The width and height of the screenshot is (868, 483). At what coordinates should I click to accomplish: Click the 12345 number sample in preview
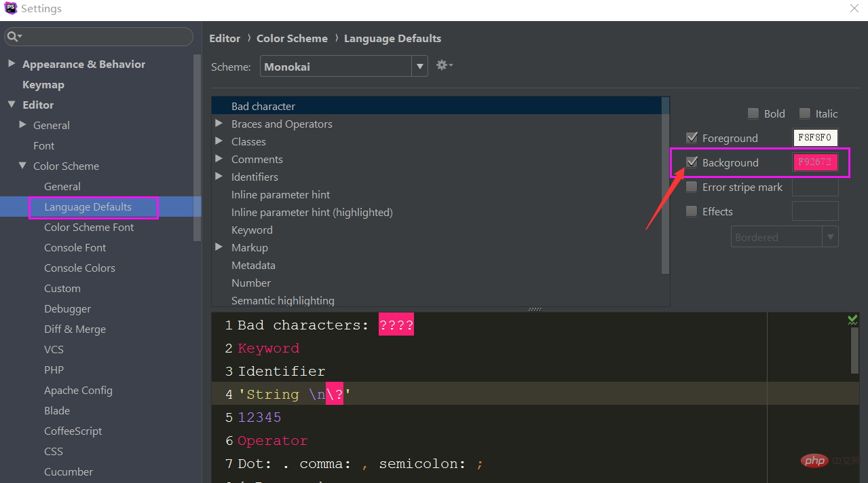(x=259, y=417)
